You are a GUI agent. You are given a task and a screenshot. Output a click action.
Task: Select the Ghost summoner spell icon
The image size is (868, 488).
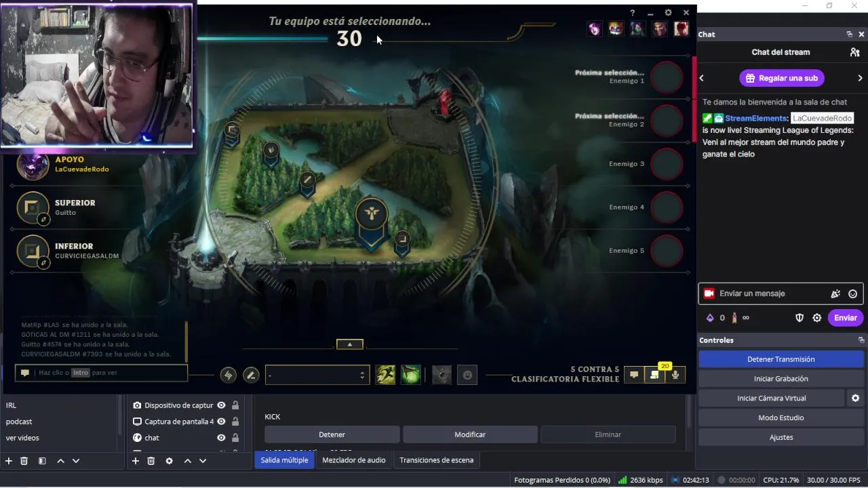(386, 375)
